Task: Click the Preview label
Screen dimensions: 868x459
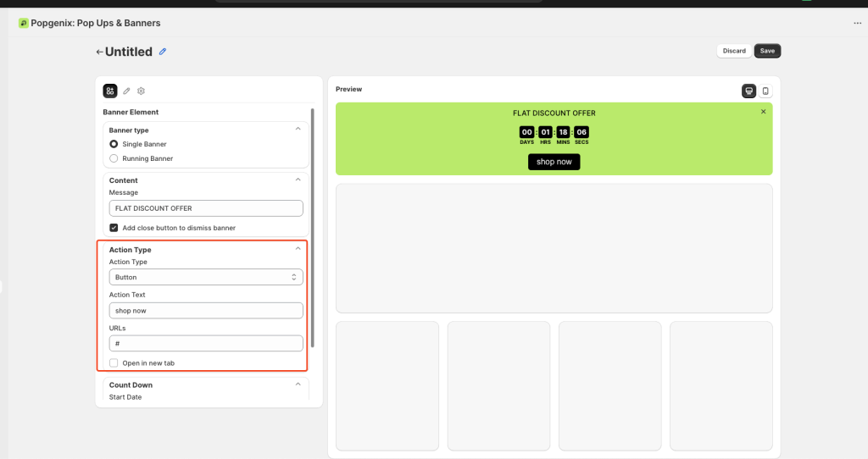Action: click(x=348, y=89)
